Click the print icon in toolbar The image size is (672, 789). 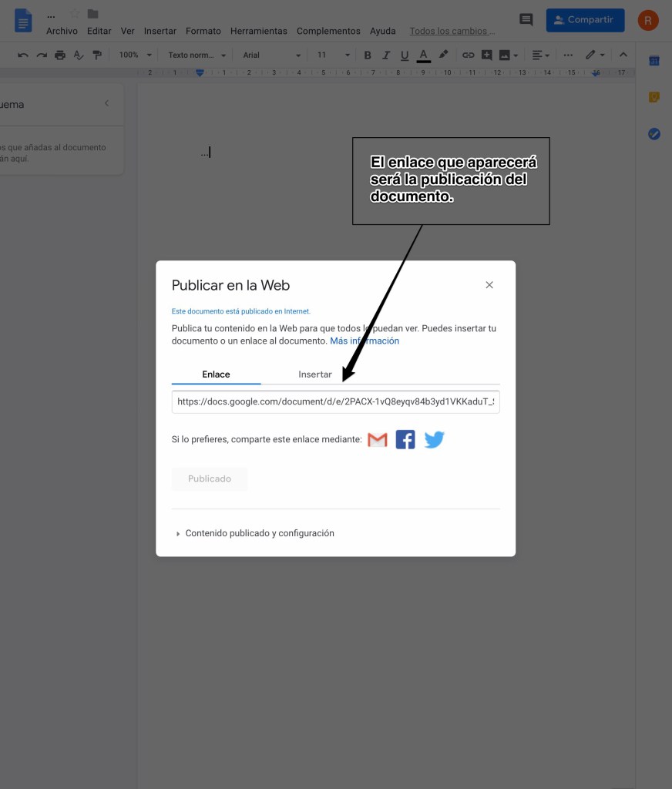click(x=60, y=55)
